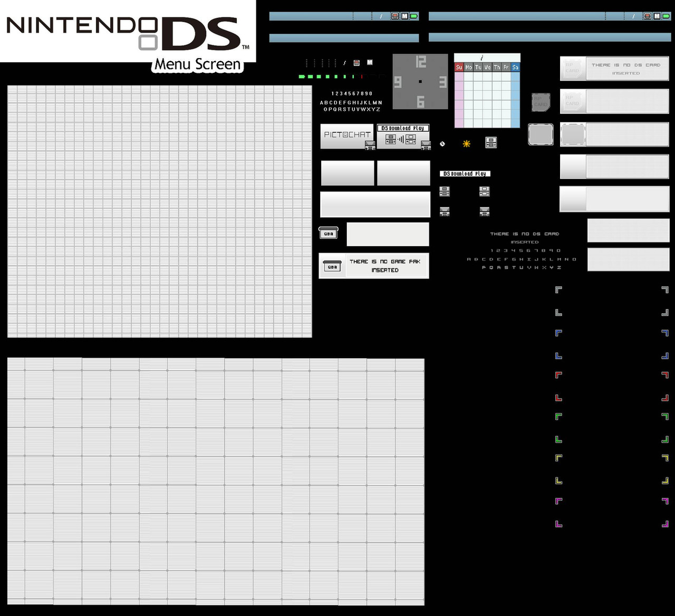The height and width of the screenshot is (616, 675).
Task: Click the blue 'Sa' calendar header
Action: [515, 67]
